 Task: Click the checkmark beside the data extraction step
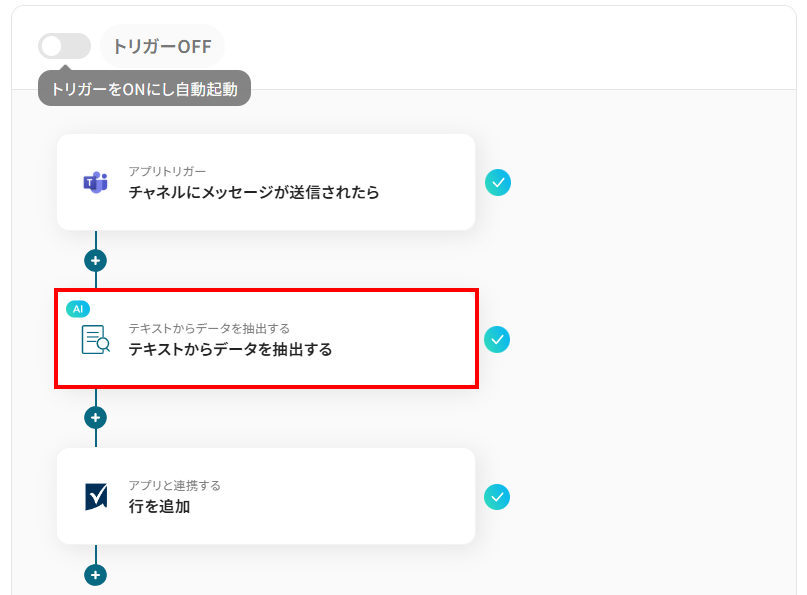click(x=497, y=340)
